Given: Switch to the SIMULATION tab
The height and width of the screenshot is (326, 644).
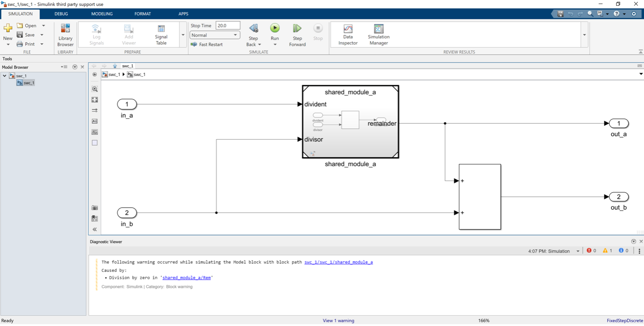Looking at the screenshot, I should (20, 14).
